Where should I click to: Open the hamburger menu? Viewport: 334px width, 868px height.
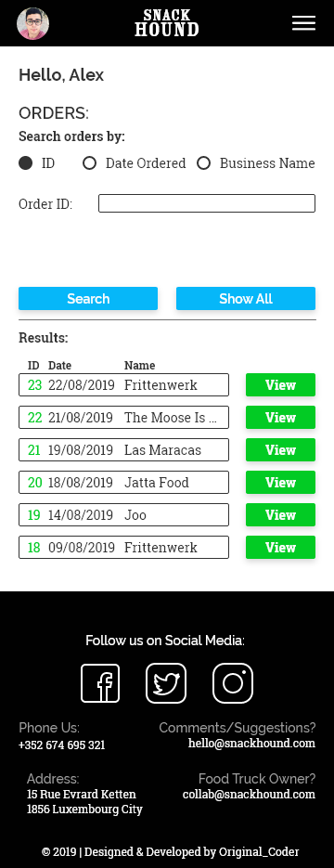[x=303, y=23]
